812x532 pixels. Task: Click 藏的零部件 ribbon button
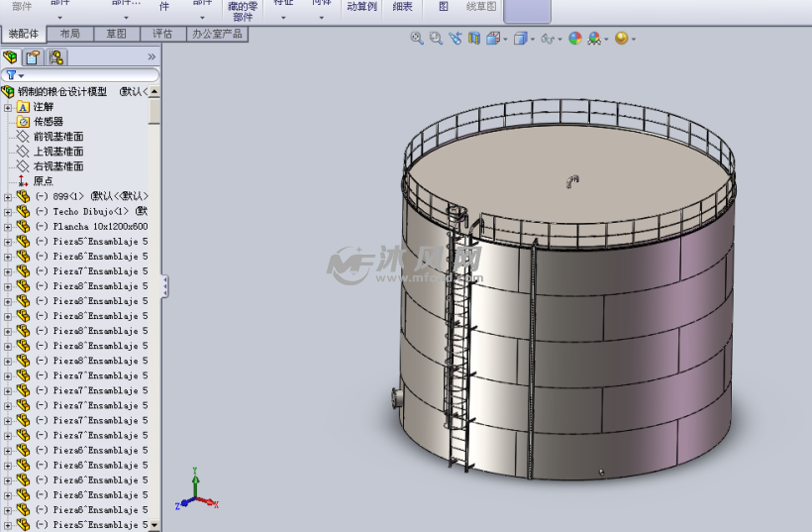[243, 12]
